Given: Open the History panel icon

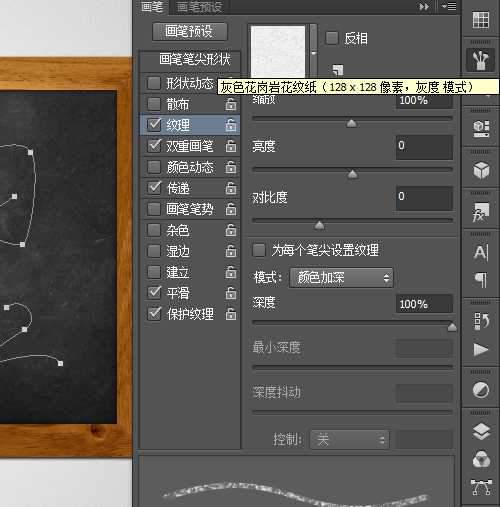Looking at the screenshot, I should pos(481,321).
